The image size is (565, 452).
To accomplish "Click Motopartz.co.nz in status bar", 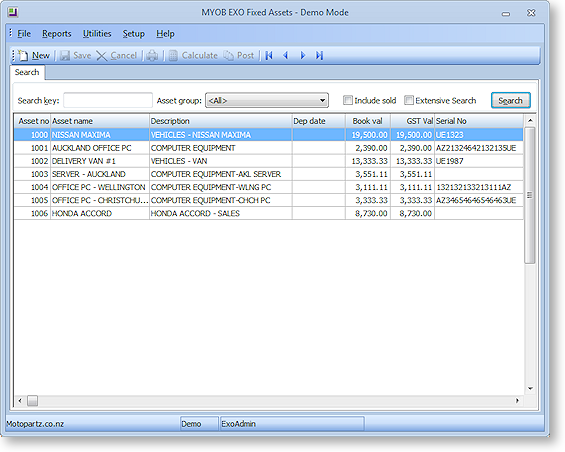I will tap(35, 424).
